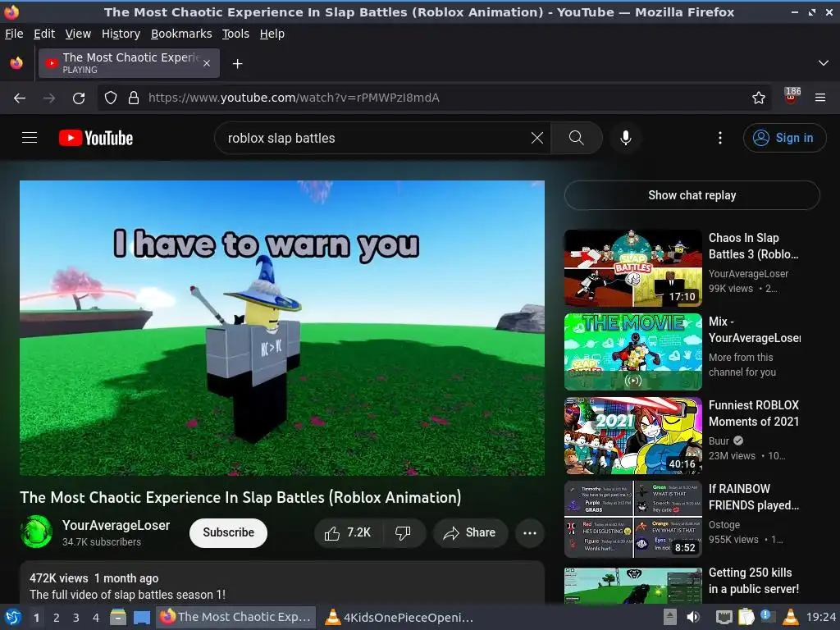Viewport: 840px width, 630px height.
Task: Open Ostoge channel name
Action: click(724, 524)
